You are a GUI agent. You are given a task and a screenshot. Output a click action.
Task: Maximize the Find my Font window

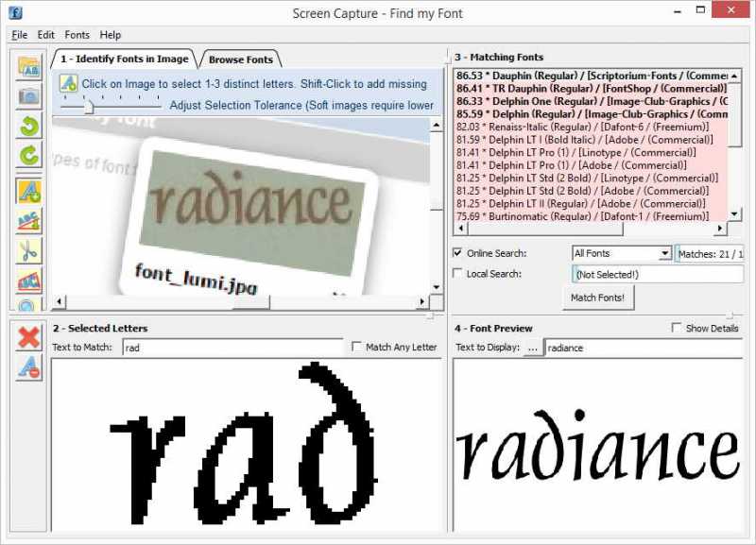pyautogui.click(x=700, y=10)
